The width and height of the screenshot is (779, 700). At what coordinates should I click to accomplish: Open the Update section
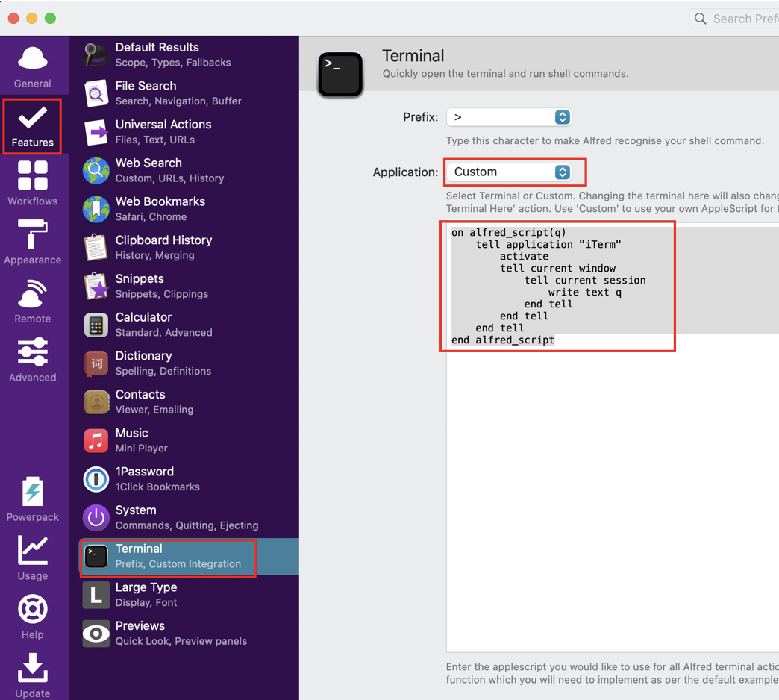pos(32,675)
